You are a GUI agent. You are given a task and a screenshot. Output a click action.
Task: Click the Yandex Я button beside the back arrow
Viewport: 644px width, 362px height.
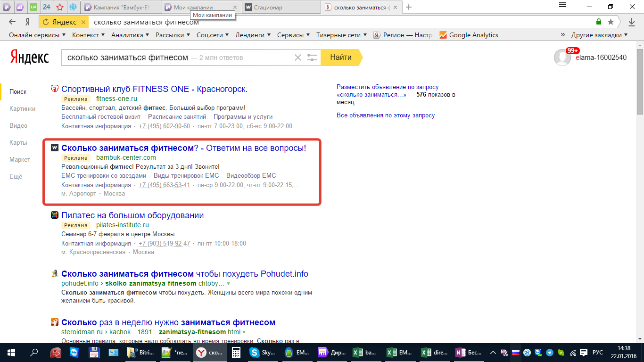(x=28, y=22)
